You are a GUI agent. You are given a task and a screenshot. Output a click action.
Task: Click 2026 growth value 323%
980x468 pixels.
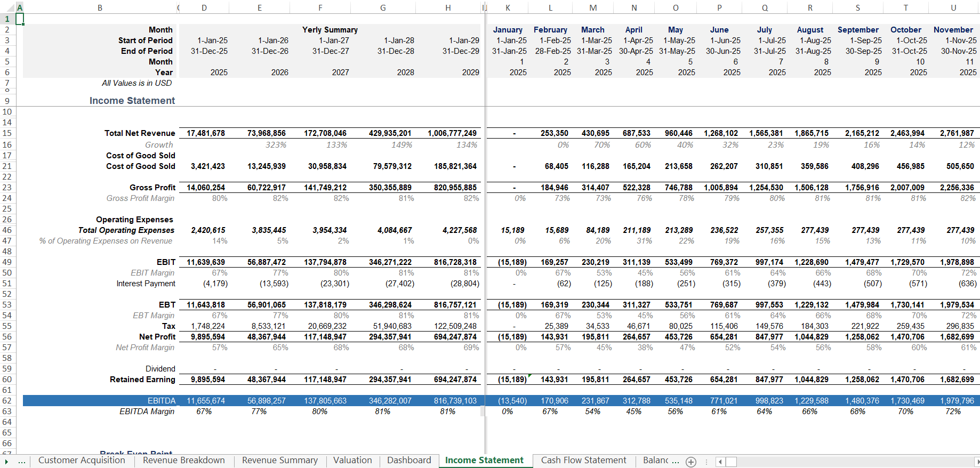pos(276,145)
